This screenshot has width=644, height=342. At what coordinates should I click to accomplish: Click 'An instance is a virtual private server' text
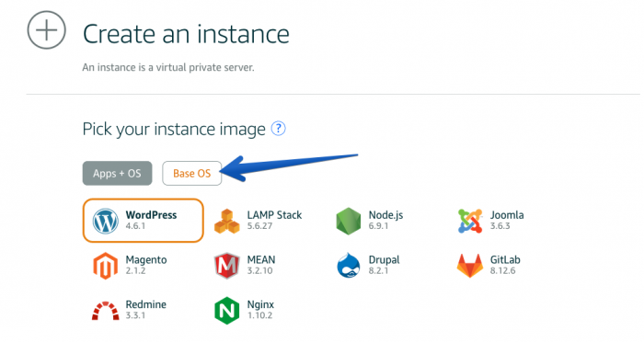point(168,67)
